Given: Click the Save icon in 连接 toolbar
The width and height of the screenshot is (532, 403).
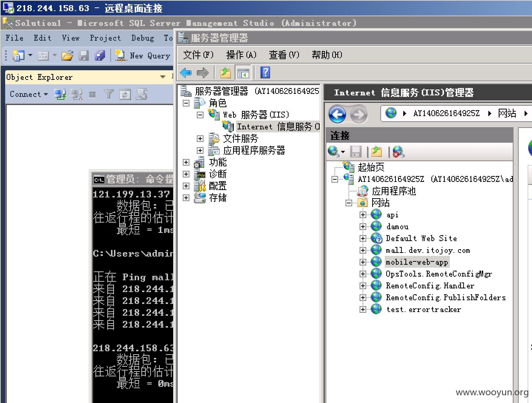Looking at the screenshot, I should (356, 151).
